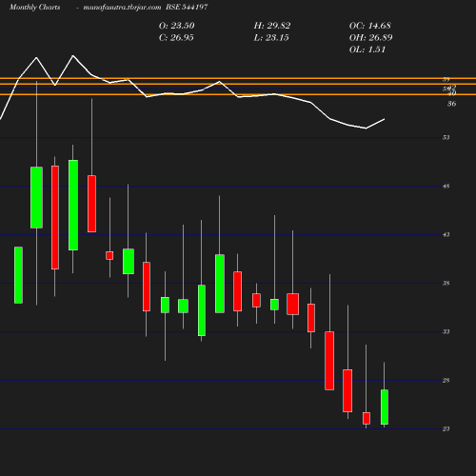Click the 36 indicator axis label
This screenshot has height=476, width=476.
click(x=451, y=104)
